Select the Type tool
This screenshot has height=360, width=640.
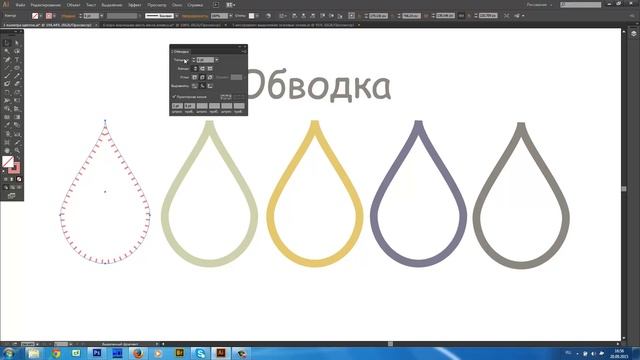tap(17, 60)
